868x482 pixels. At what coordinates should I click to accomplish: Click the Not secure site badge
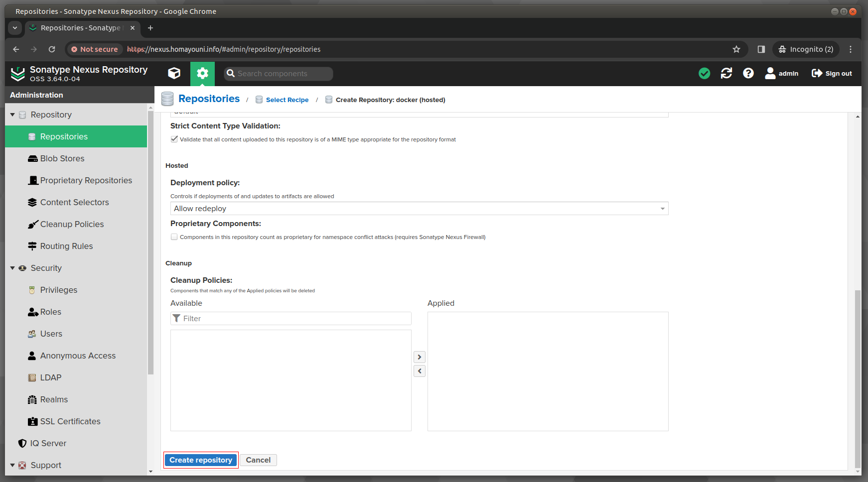click(x=95, y=49)
